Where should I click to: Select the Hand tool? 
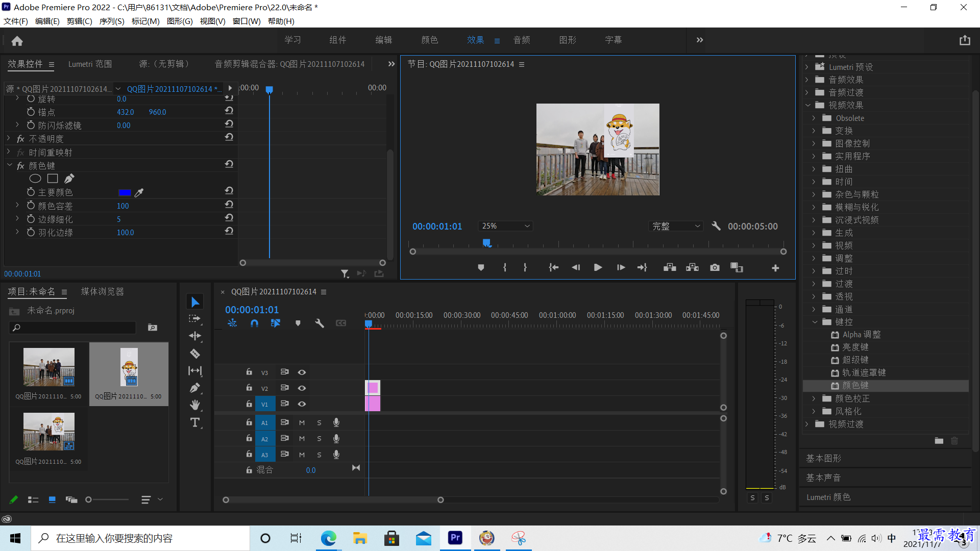tap(195, 405)
